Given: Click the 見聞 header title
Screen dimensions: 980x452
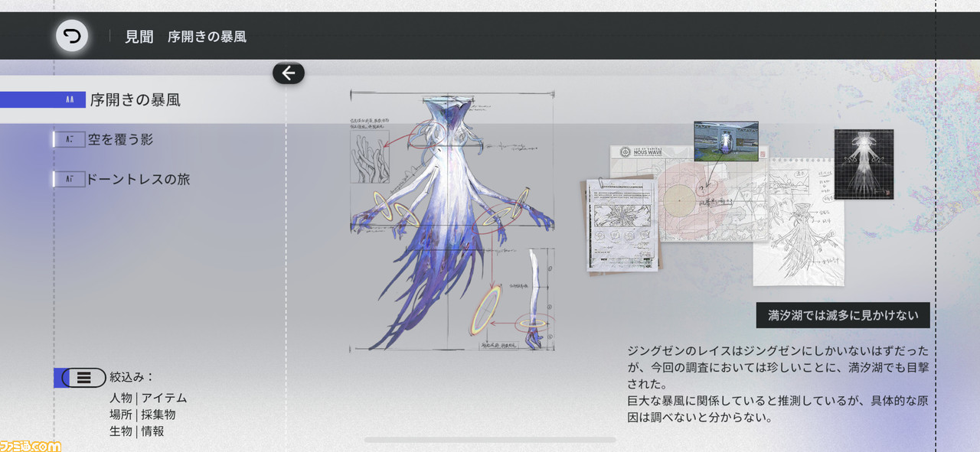Looking at the screenshot, I should pos(139,36).
